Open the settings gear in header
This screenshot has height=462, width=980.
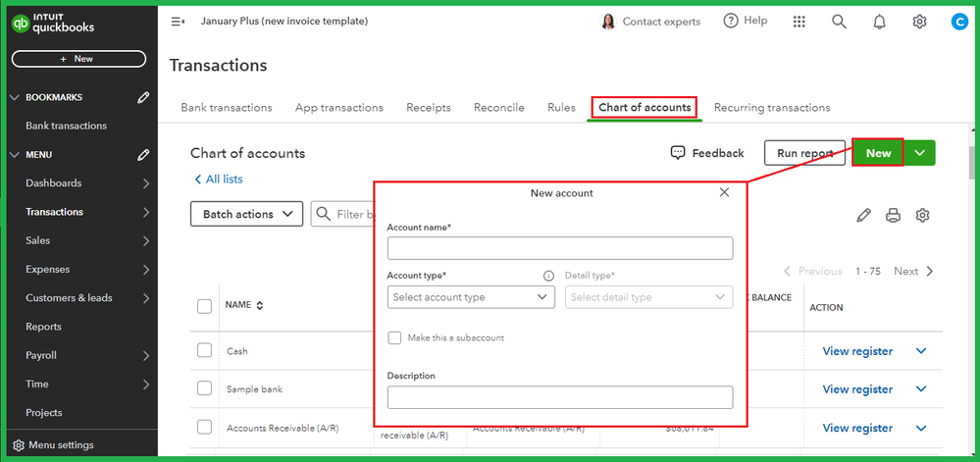click(919, 22)
